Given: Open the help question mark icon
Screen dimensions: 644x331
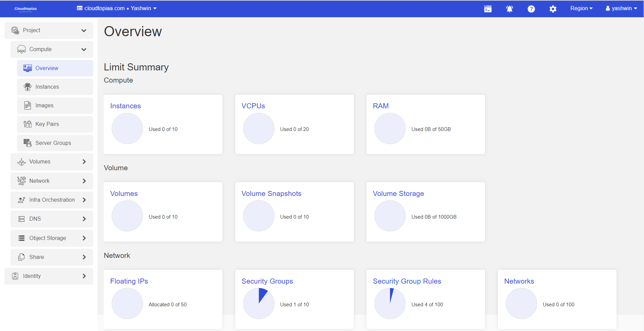Looking at the screenshot, I should (531, 9).
